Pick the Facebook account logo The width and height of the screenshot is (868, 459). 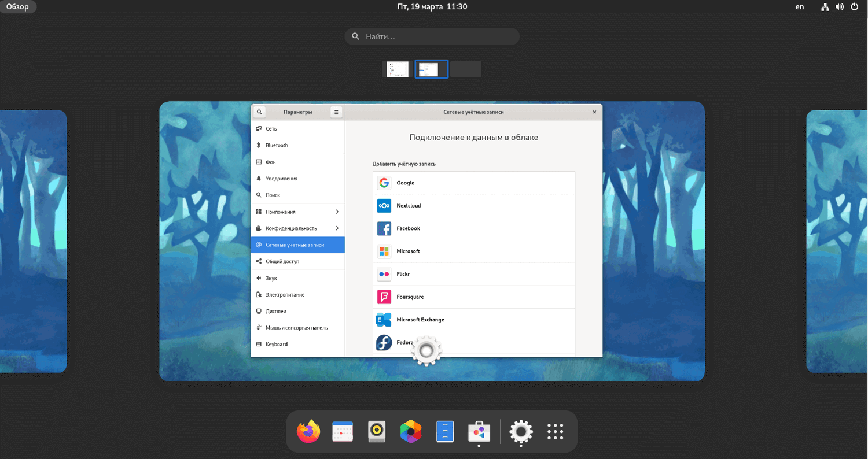384,228
